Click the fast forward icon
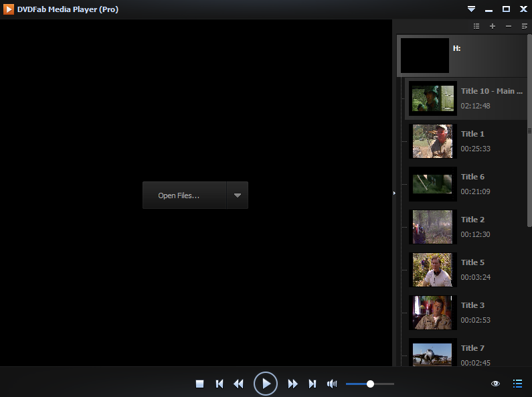 292,384
